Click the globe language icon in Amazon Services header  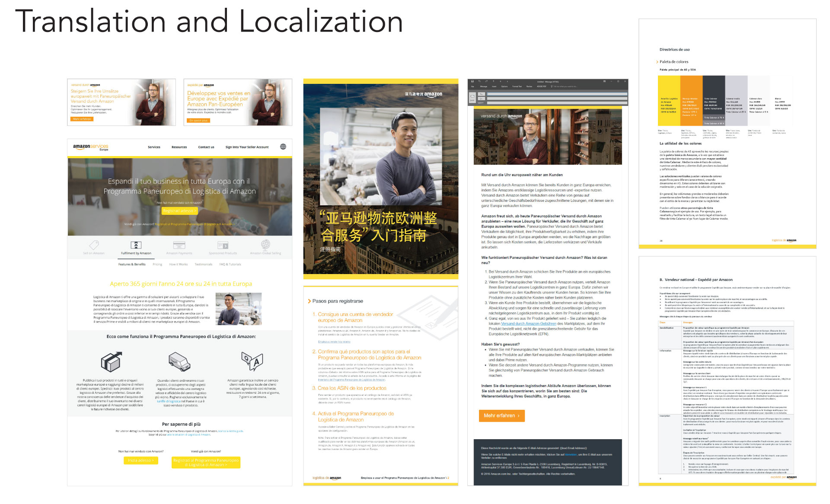pyautogui.click(x=283, y=147)
